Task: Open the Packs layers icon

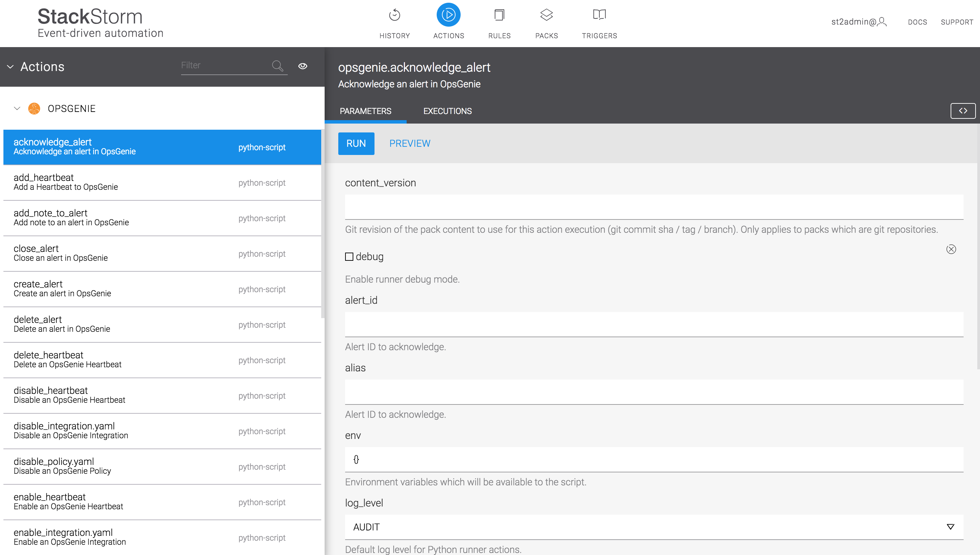Action: [x=546, y=15]
